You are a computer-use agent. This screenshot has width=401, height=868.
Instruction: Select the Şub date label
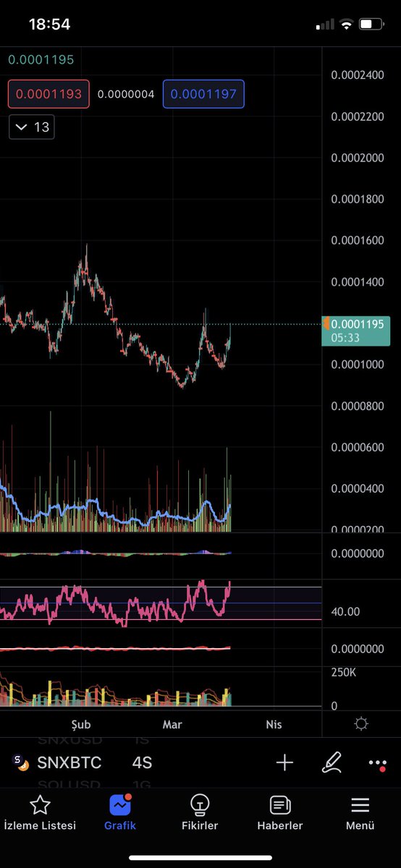pyautogui.click(x=80, y=724)
